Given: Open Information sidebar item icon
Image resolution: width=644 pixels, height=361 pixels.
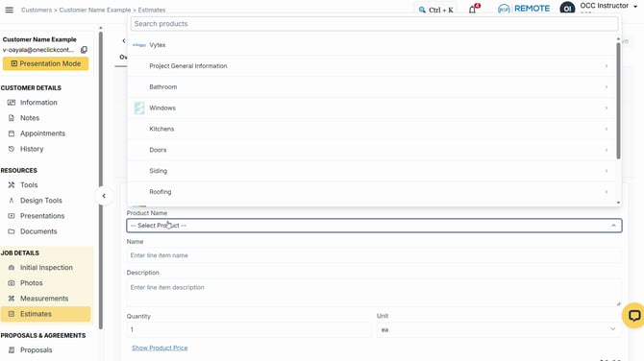Looking at the screenshot, I should pyautogui.click(x=12, y=103).
